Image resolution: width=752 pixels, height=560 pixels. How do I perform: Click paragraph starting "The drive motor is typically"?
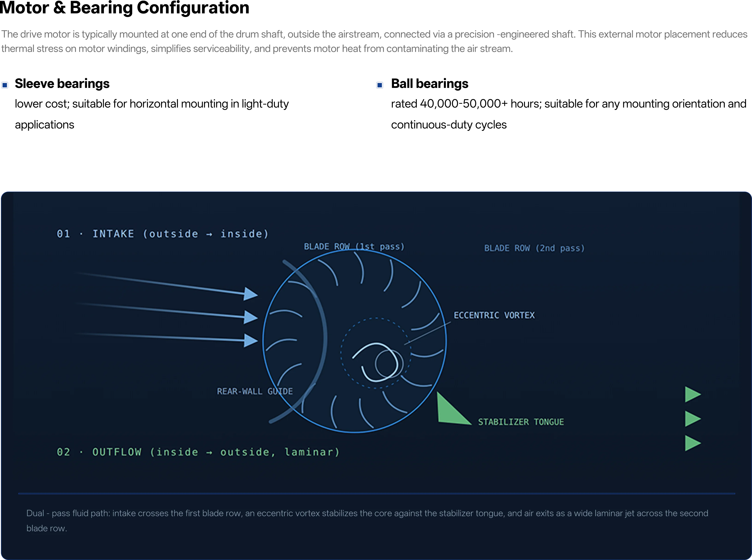[x=374, y=41]
